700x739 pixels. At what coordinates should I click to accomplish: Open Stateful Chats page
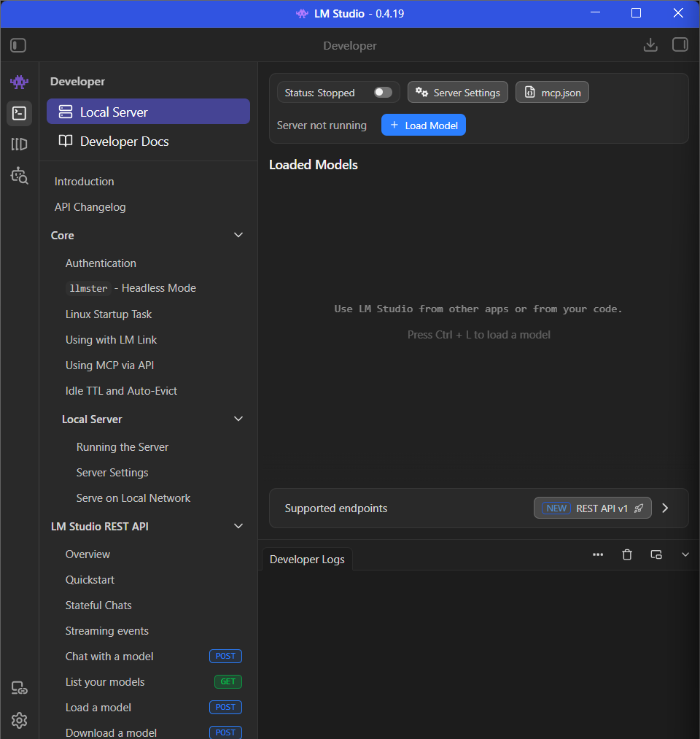tap(98, 605)
